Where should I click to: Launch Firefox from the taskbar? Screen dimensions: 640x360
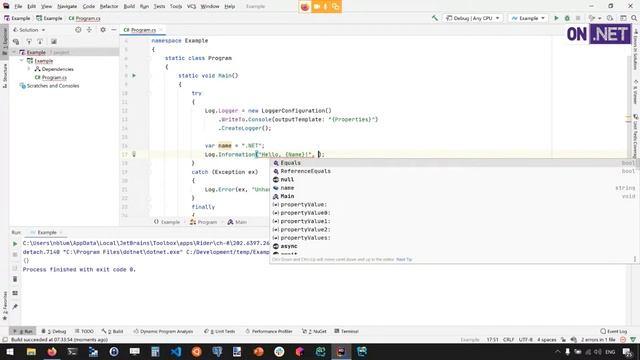pyautogui.click(x=52, y=351)
